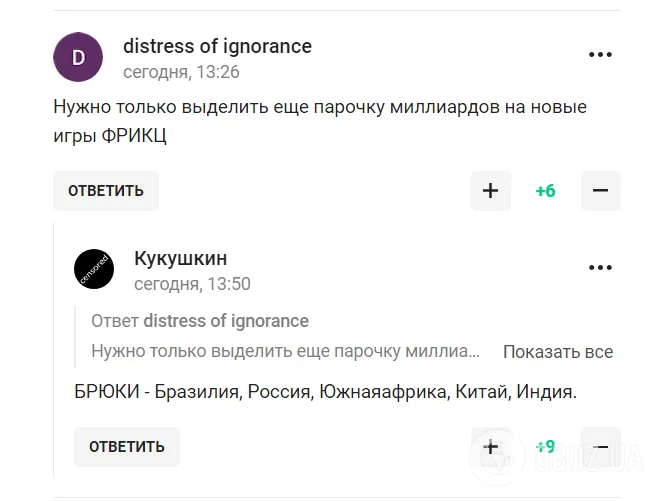Open distress of ignorance's purple avatar
The image size is (661, 501).
click(78, 57)
